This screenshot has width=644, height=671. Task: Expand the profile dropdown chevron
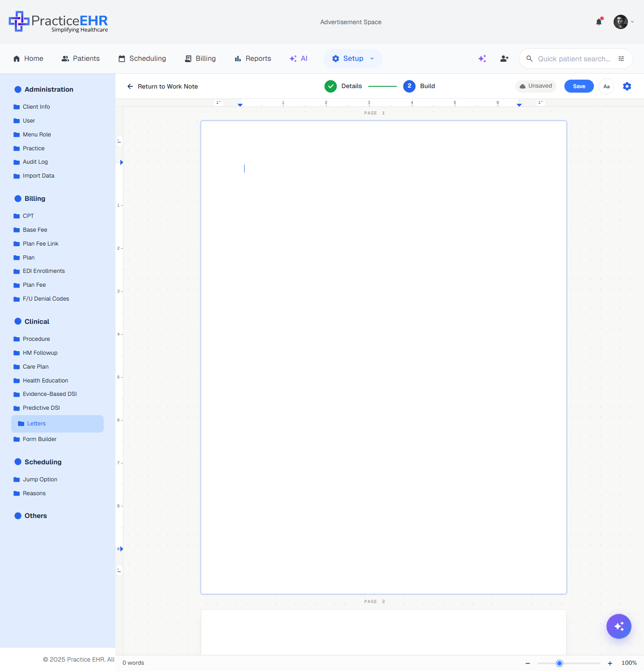pos(632,22)
